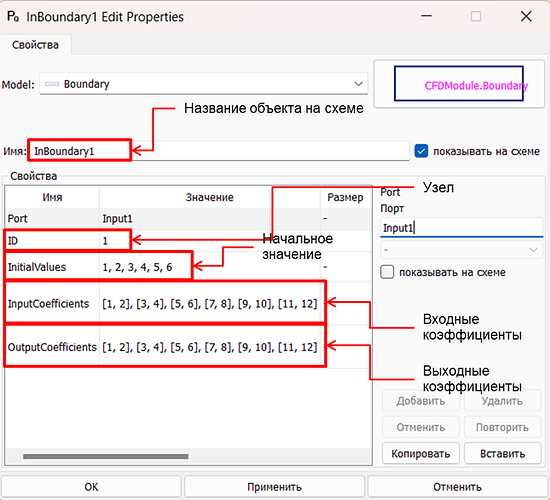Click the InitialValues property name cell
The height and width of the screenshot is (500, 550).
tap(53, 267)
